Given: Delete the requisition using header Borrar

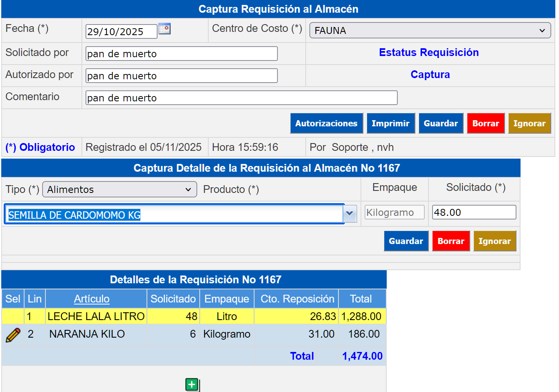Looking at the screenshot, I should pyautogui.click(x=485, y=123).
